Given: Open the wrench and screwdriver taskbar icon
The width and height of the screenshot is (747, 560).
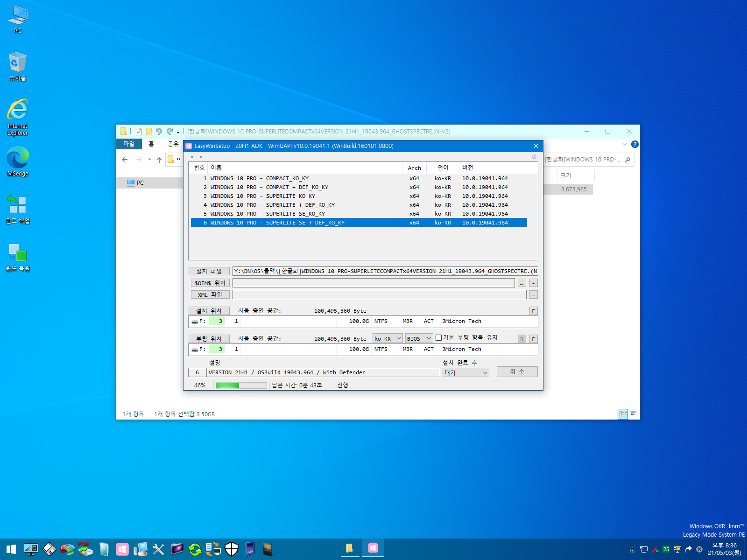Looking at the screenshot, I should tap(158, 549).
